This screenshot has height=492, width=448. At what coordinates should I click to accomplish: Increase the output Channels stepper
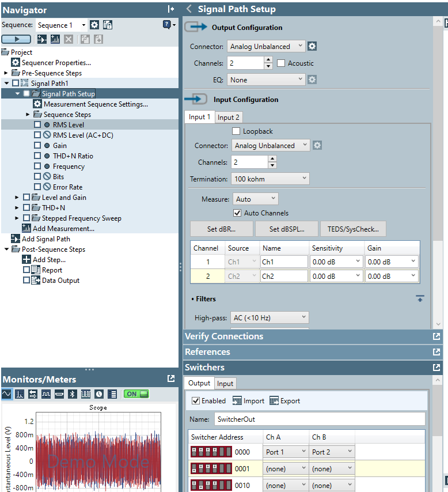pos(268,60)
